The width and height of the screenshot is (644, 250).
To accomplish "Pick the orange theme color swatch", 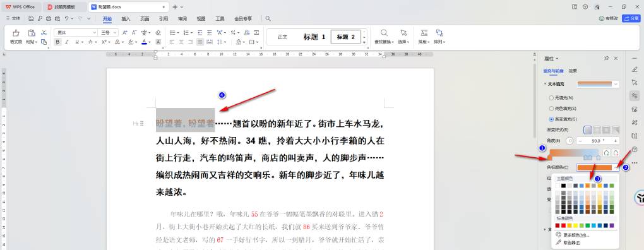I will [x=588, y=186].
